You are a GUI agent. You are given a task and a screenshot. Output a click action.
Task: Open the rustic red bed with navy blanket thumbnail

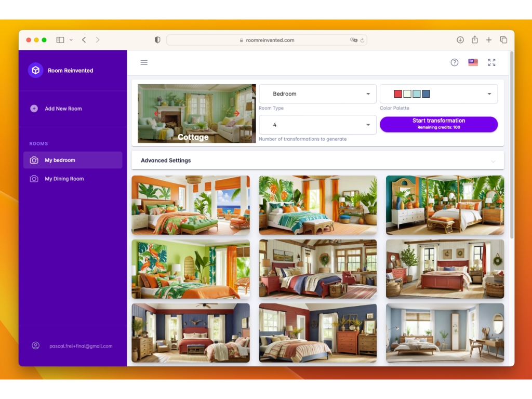click(317, 269)
